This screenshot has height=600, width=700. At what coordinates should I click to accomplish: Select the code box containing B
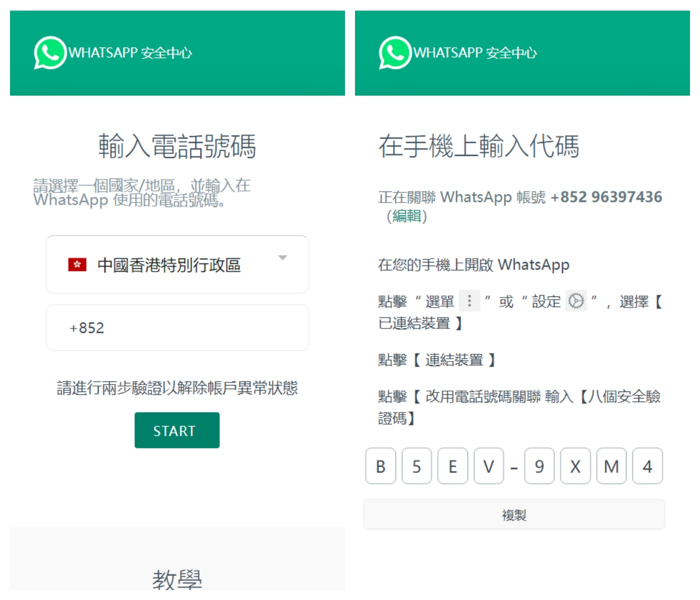tap(380, 466)
